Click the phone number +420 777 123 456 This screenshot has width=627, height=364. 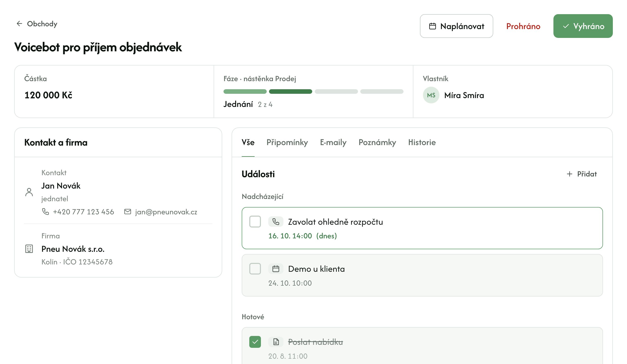[83, 212]
